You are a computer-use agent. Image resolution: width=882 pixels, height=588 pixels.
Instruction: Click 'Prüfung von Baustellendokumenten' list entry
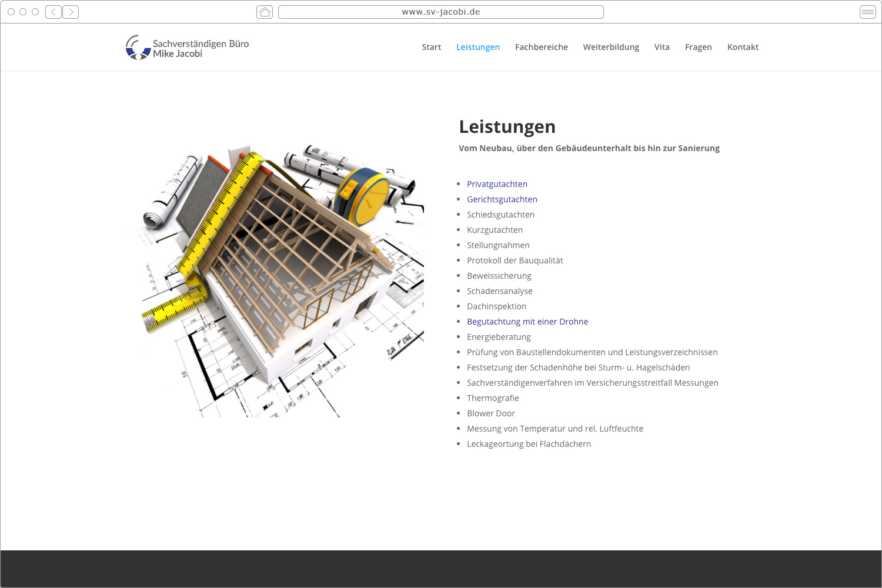click(x=592, y=352)
